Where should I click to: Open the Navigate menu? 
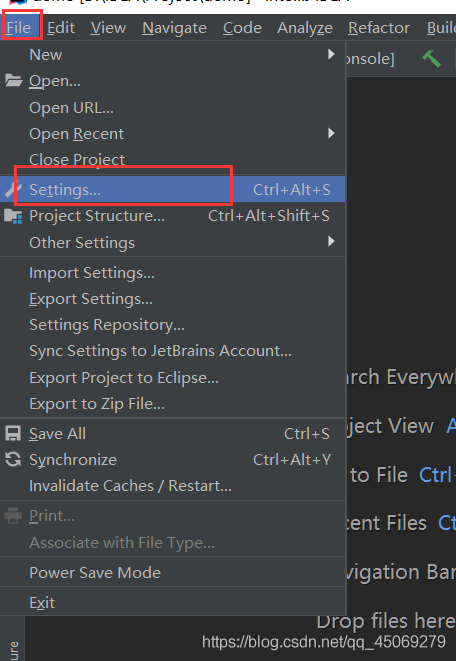(x=174, y=28)
